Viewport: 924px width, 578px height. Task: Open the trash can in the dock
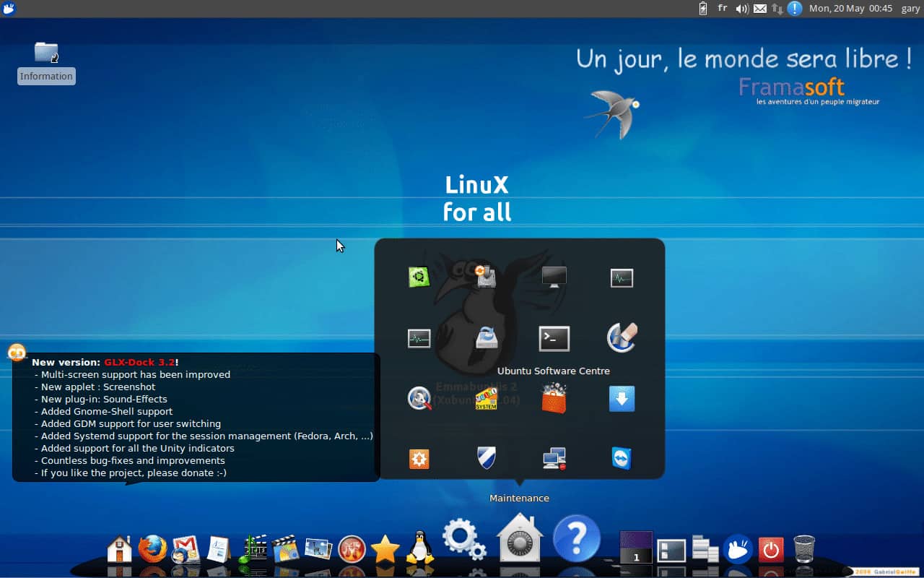tap(804, 549)
